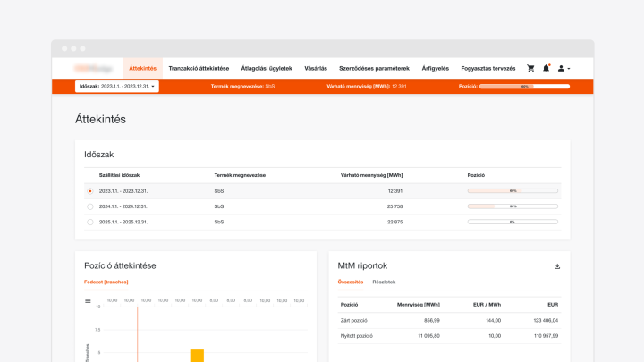Screen dimensions: 644x362
Task: Click EUR / MWh column header
Action: tap(487, 305)
